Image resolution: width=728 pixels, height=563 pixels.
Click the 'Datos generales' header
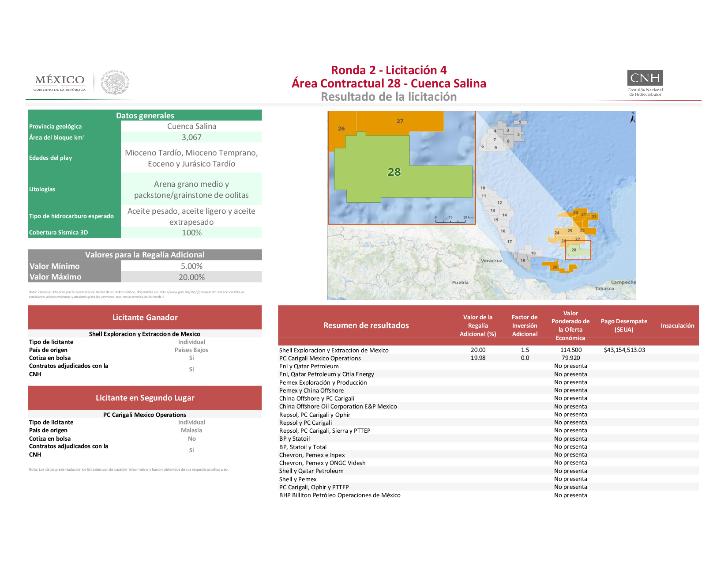coord(145,115)
